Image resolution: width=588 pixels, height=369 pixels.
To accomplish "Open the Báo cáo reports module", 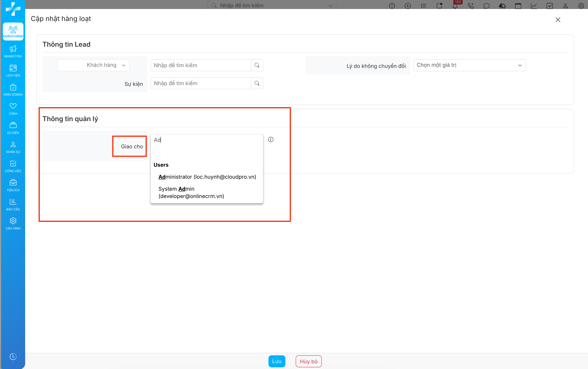I will (13, 204).
